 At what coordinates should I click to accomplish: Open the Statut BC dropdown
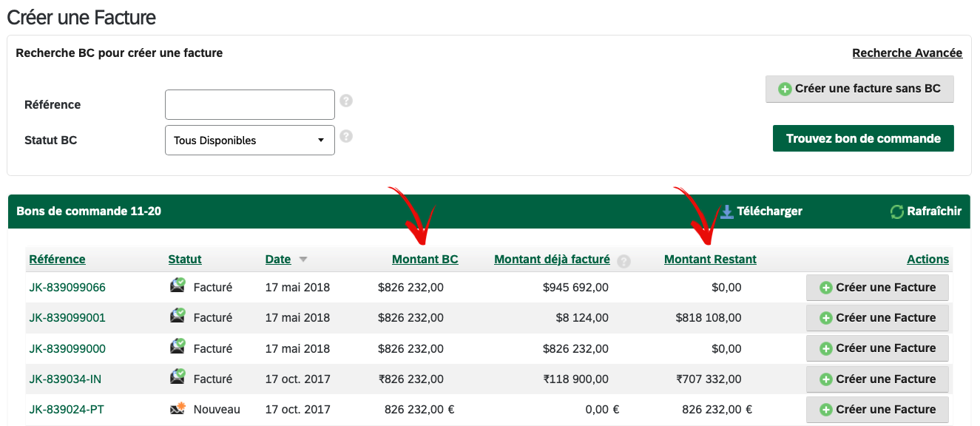point(250,140)
